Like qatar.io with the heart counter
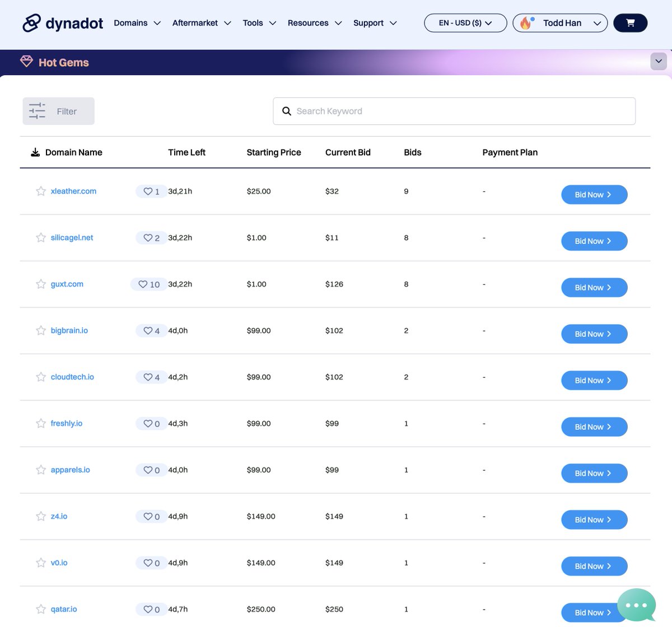Image resolution: width=672 pixels, height=627 pixels. [x=151, y=610]
